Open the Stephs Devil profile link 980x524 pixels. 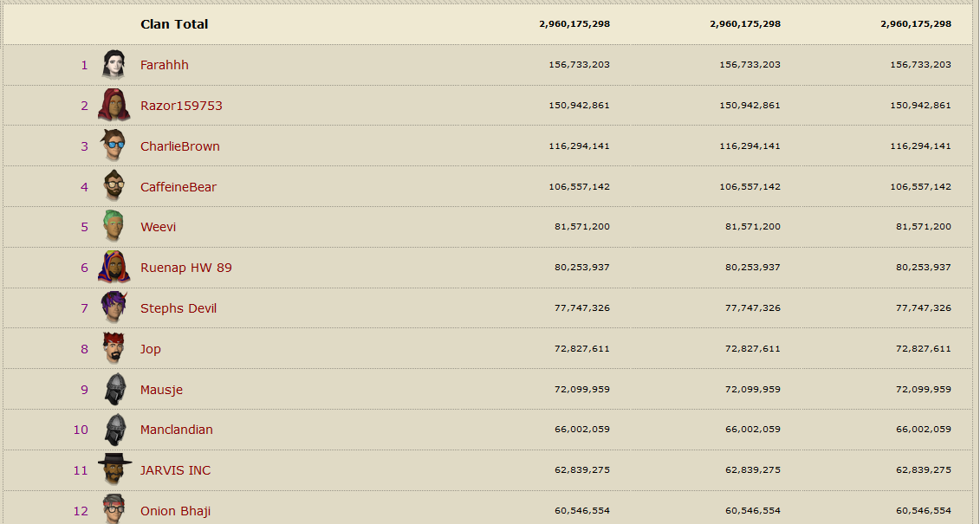(178, 308)
